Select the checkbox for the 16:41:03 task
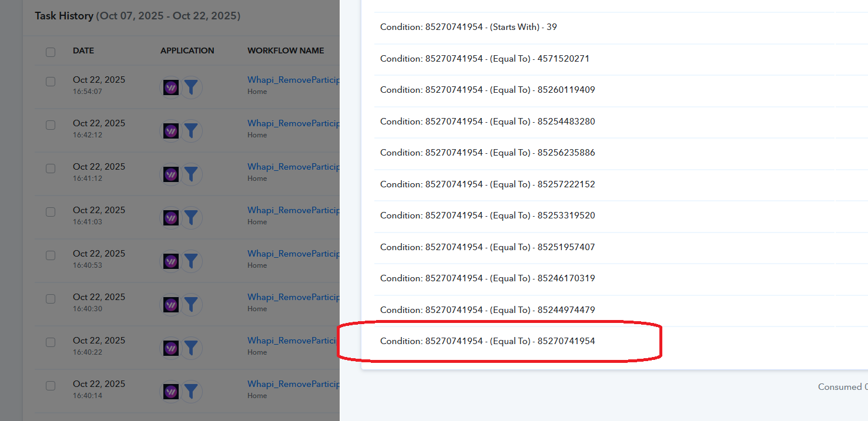The height and width of the screenshot is (421, 868). (51, 212)
